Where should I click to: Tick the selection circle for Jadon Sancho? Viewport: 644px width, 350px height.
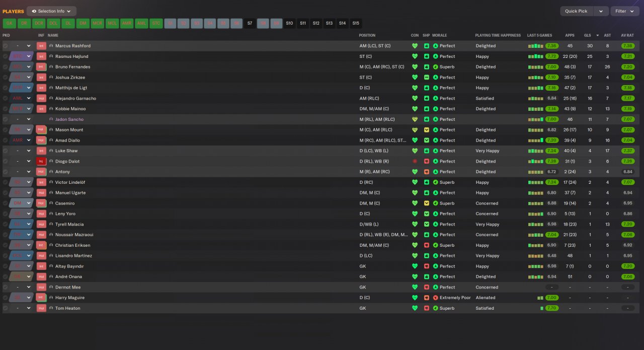click(6, 119)
